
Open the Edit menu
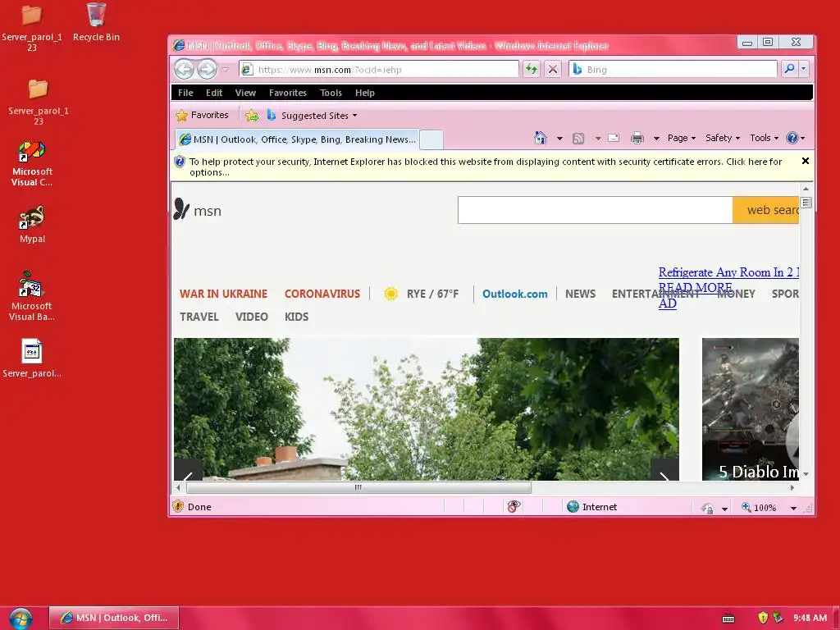coord(214,93)
